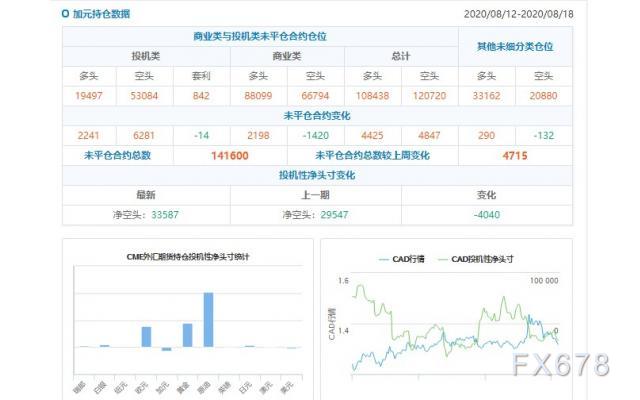
Task: Select commercial long value 88099
Action: tap(258, 96)
